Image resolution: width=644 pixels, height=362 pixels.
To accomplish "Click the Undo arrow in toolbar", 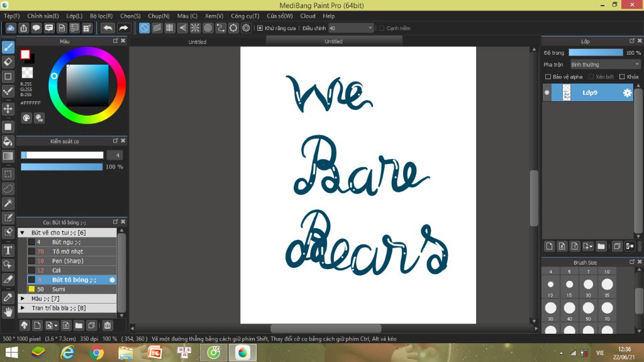I will click(x=108, y=28).
